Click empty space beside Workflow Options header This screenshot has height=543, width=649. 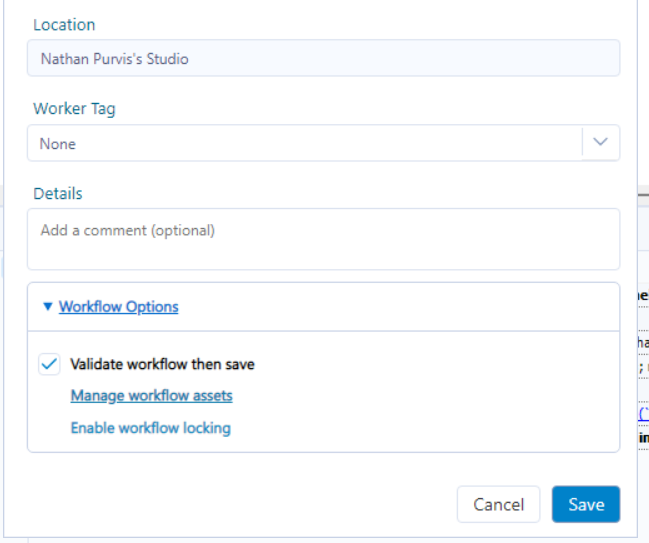tap(400, 307)
